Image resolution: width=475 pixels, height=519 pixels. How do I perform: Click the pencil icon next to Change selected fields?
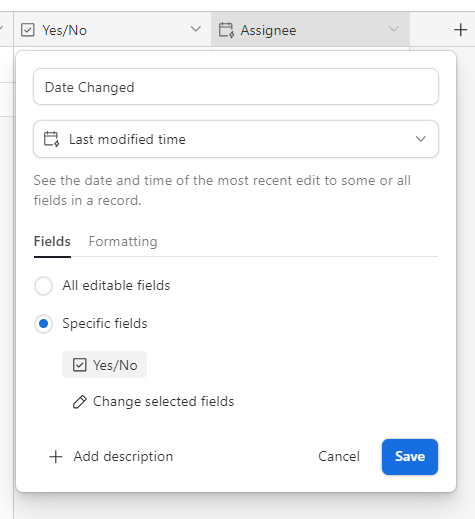coord(80,402)
